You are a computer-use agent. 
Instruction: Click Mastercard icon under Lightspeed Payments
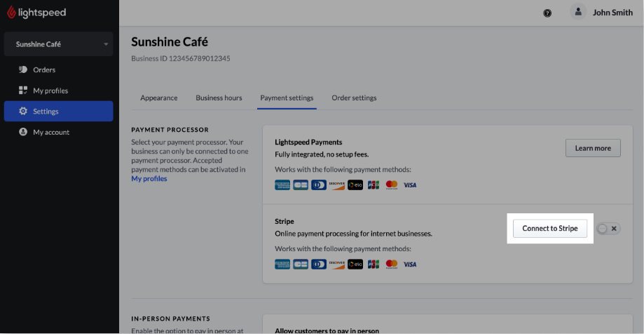click(392, 185)
